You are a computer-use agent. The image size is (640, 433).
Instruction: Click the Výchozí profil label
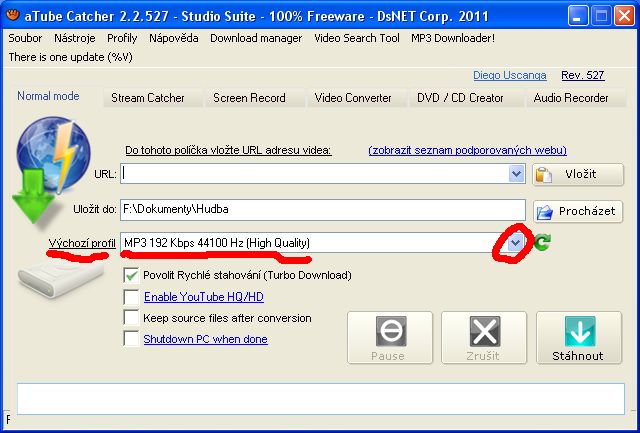(82, 243)
